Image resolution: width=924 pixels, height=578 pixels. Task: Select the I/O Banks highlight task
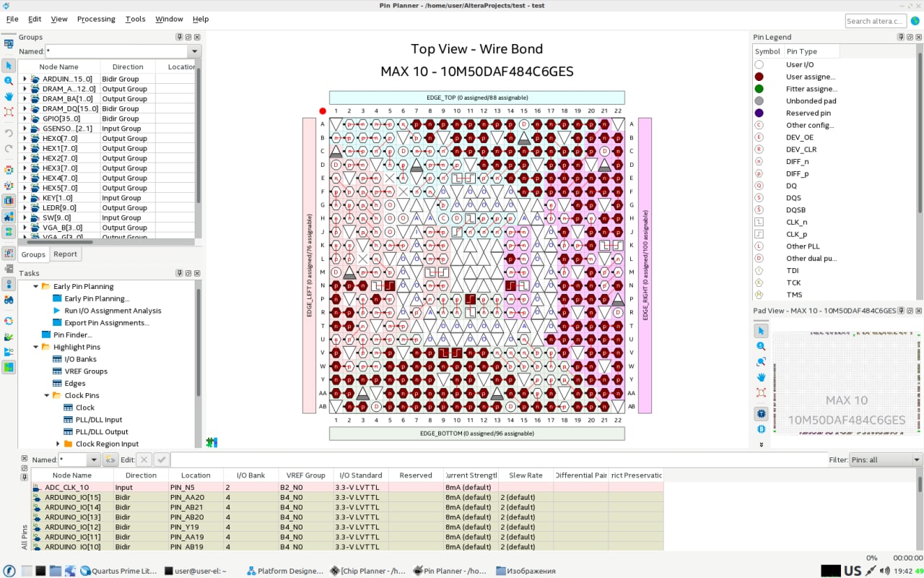coord(80,359)
